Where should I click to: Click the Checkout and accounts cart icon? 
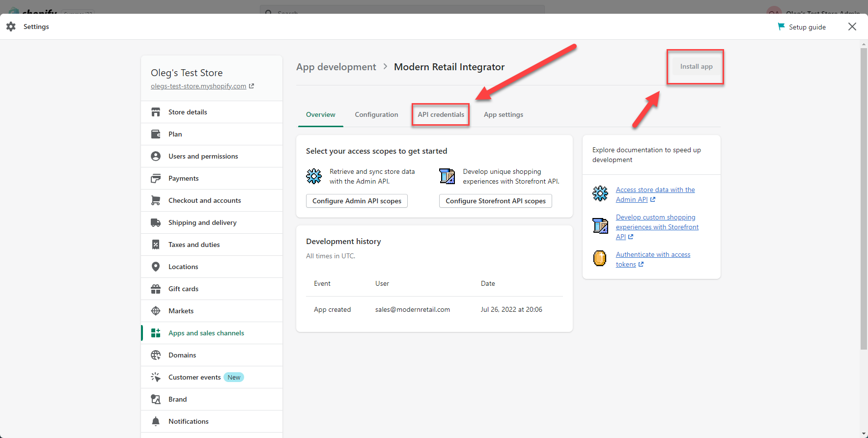[x=156, y=200]
